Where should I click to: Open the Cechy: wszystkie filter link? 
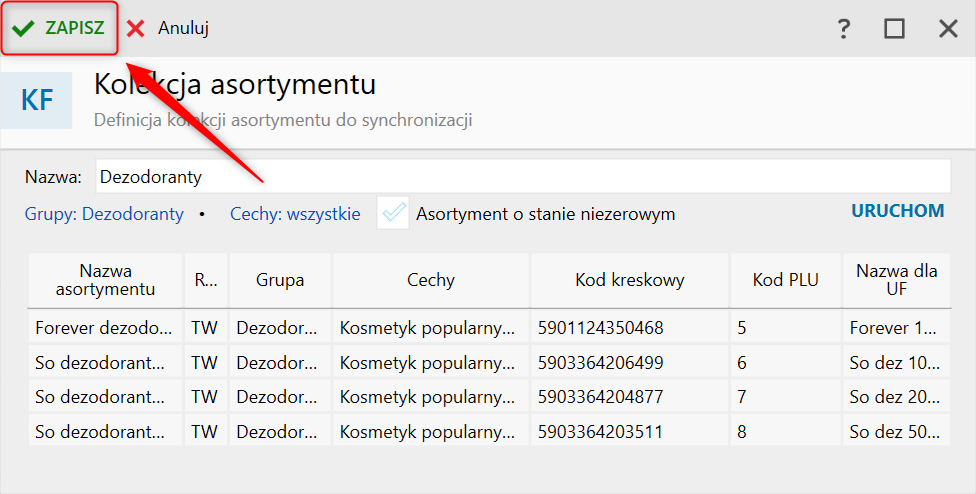pos(295,214)
